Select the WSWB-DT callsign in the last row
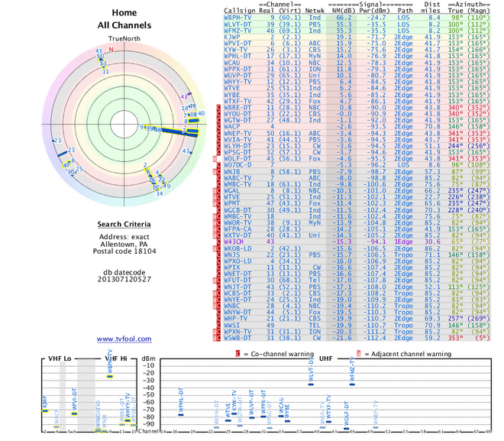The image size is (504, 441). click(237, 338)
